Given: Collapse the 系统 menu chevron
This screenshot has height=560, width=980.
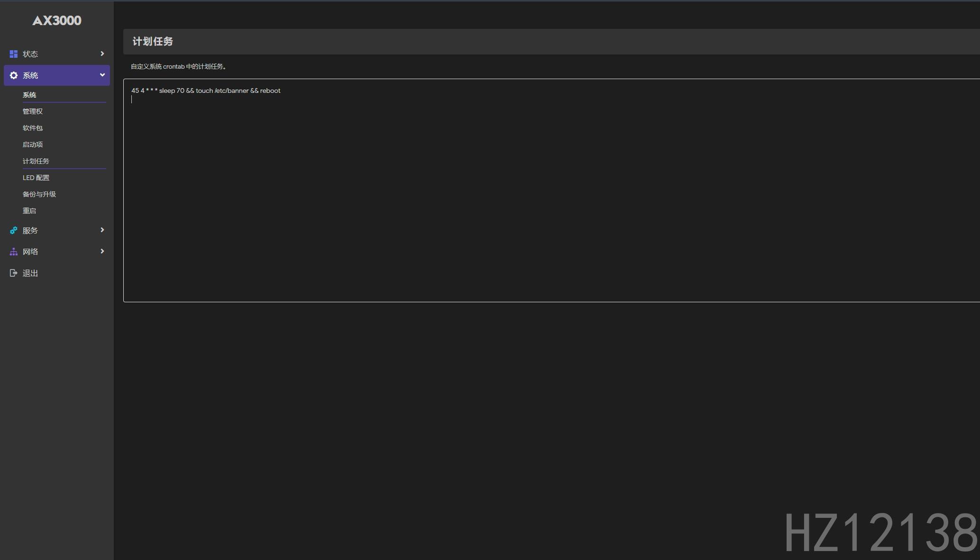Looking at the screenshot, I should pos(102,75).
